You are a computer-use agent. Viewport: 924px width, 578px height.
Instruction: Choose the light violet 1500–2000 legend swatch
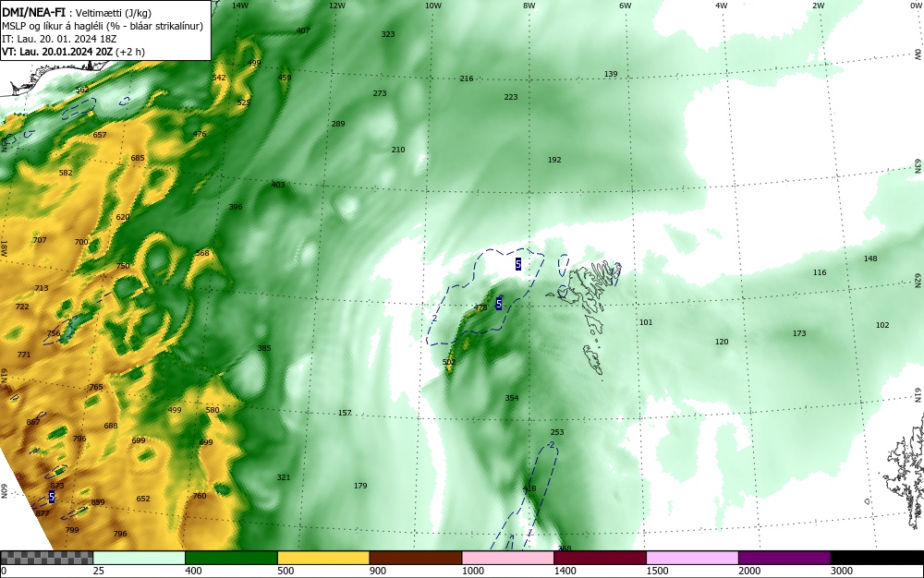pyautogui.click(x=692, y=558)
